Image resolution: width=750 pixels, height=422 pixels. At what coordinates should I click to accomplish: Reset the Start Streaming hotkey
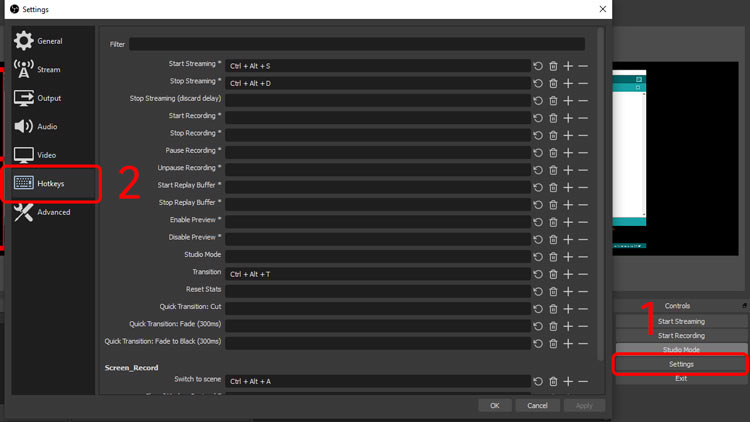tap(538, 66)
